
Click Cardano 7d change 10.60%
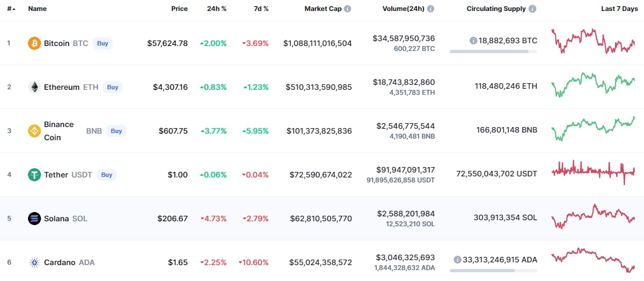pyautogui.click(x=254, y=262)
